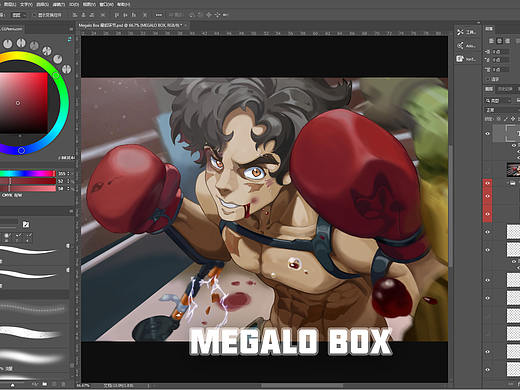Pick a shade in the red color square
The width and height of the screenshot is (520, 390).
(23, 103)
